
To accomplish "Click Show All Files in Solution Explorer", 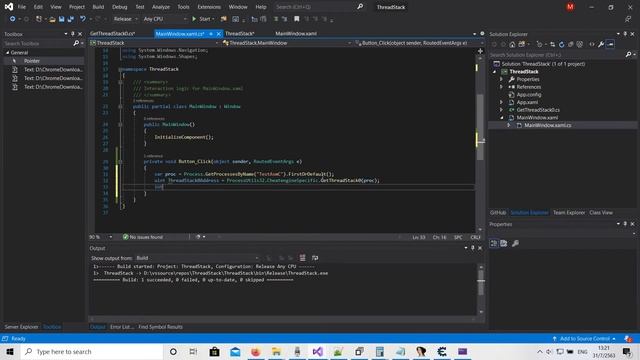I will pyautogui.click(x=580, y=44).
